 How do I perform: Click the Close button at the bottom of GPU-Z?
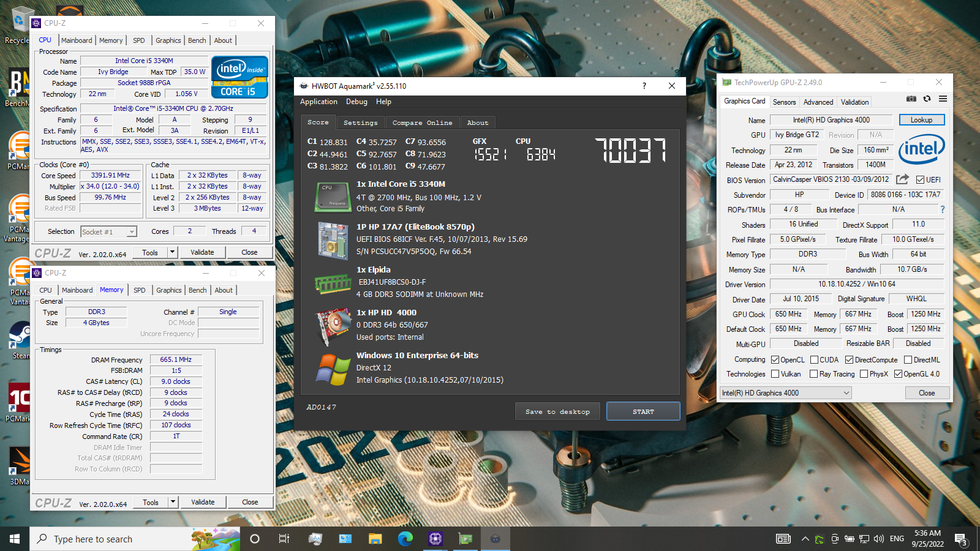point(927,393)
